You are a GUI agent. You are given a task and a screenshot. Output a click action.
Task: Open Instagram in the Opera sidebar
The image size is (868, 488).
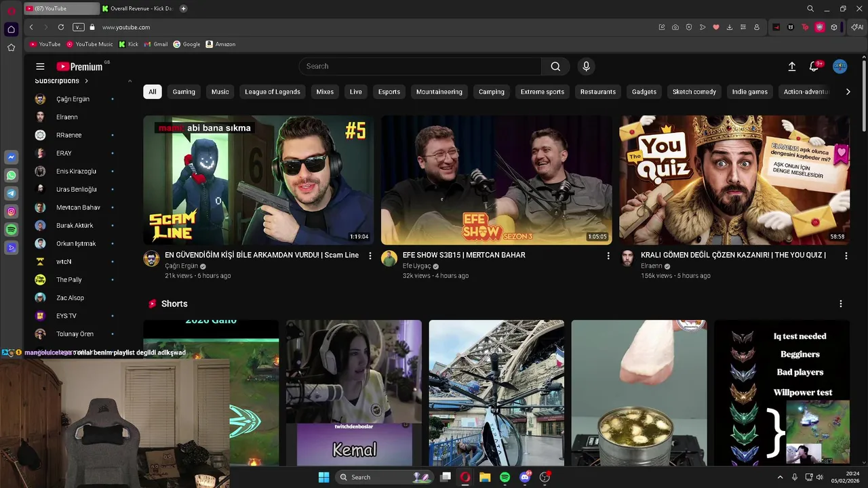[x=11, y=212]
